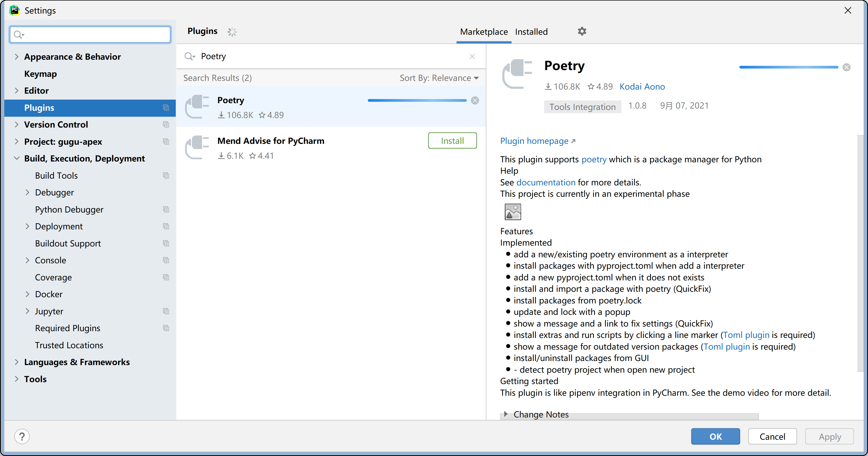Select Python Debugger in settings tree
The image size is (868, 456).
pos(69,210)
